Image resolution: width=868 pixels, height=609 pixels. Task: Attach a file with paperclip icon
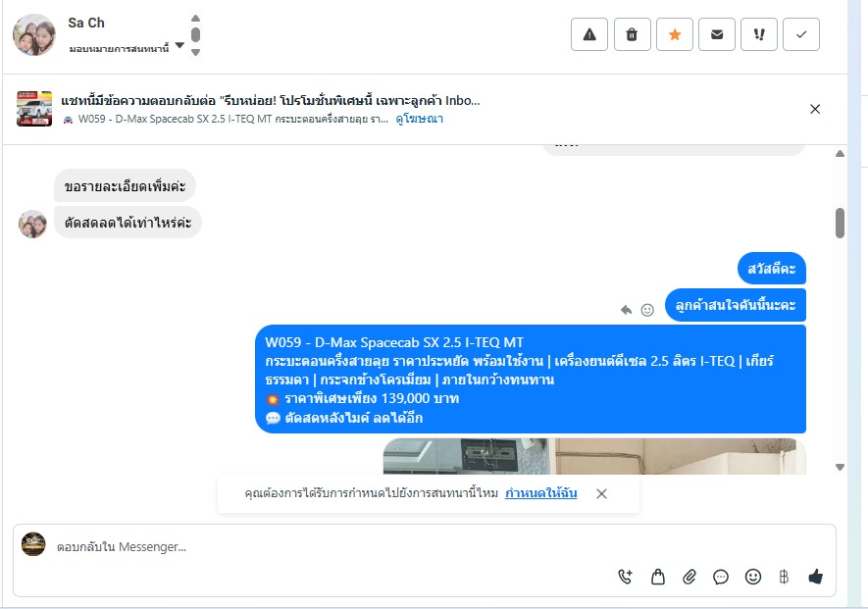click(x=689, y=577)
